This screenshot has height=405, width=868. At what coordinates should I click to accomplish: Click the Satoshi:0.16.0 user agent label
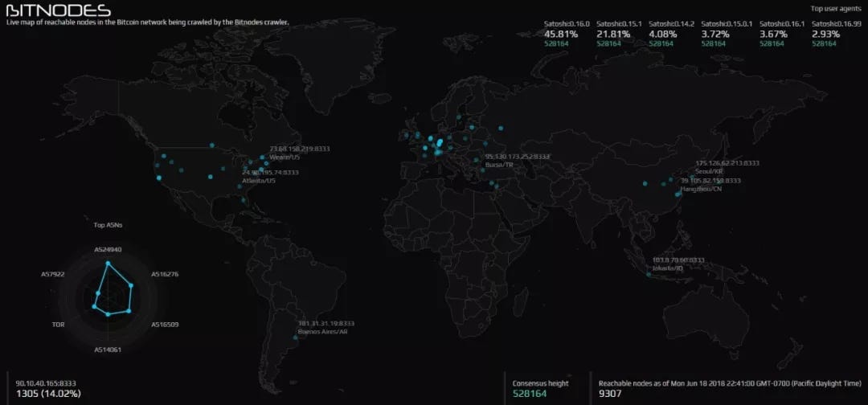coord(567,24)
